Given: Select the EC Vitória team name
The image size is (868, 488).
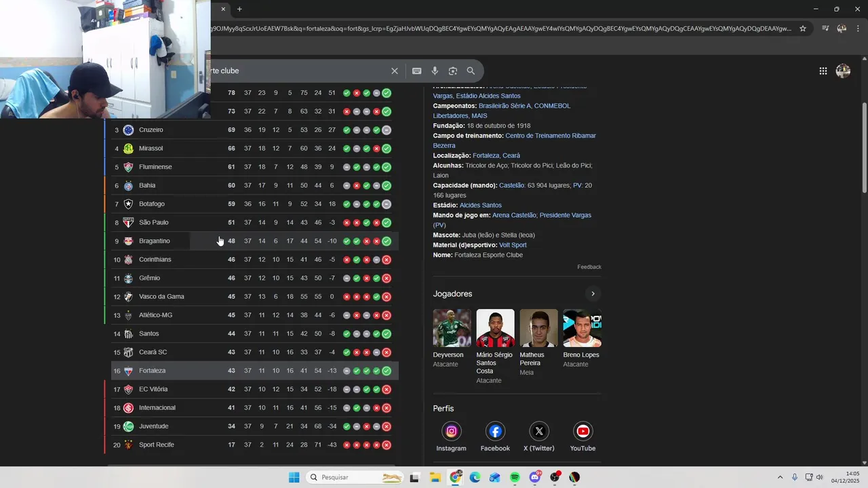Looking at the screenshot, I should [153, 389].
